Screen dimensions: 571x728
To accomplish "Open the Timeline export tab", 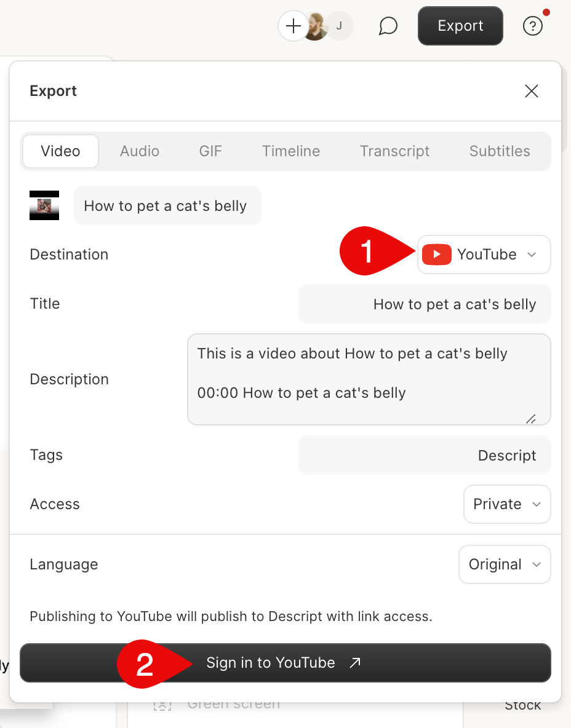I will pos(291,151).
